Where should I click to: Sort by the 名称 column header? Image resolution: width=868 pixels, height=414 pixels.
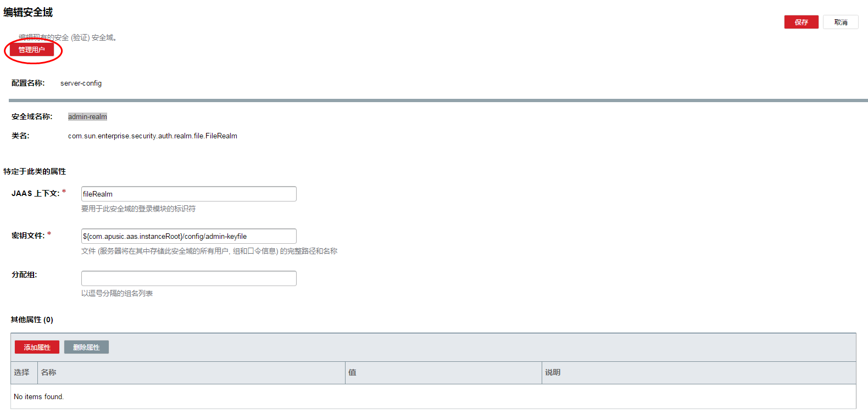click(x=49, y=372)
